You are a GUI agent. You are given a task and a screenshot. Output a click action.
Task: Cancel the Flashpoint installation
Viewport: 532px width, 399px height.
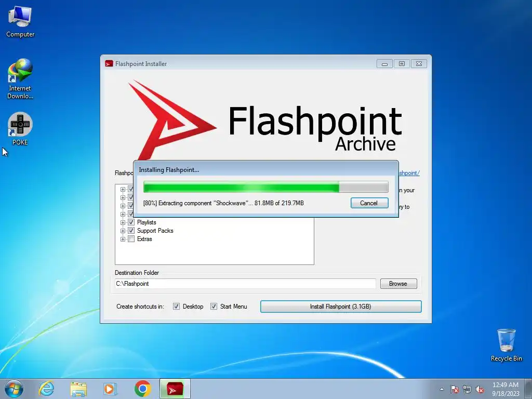point(369,203)
